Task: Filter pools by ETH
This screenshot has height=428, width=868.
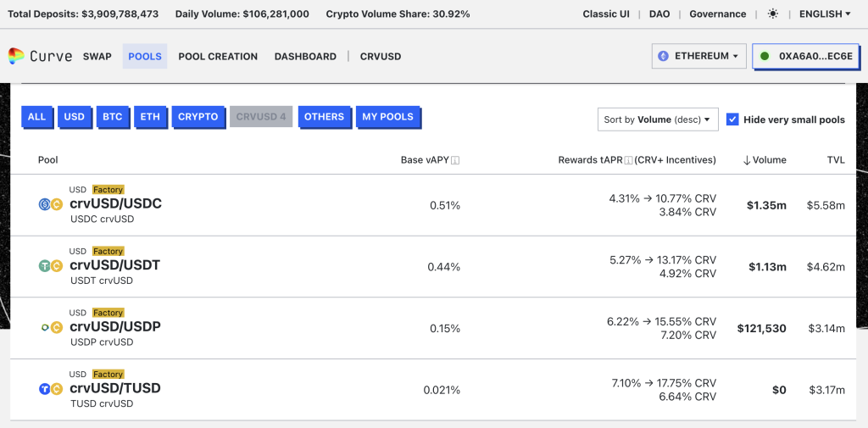Action: 150,117
